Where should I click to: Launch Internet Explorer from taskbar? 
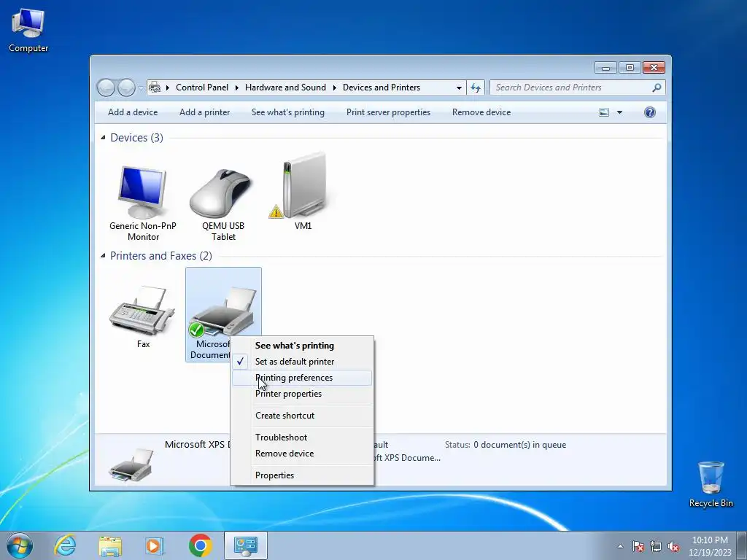pos(65,545)
